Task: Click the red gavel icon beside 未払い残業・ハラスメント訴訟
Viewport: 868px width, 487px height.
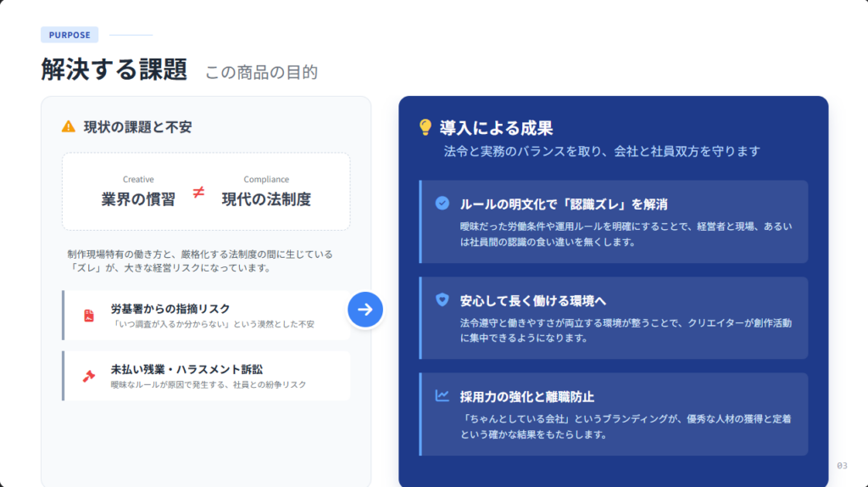Action: [x=89, y=376]
